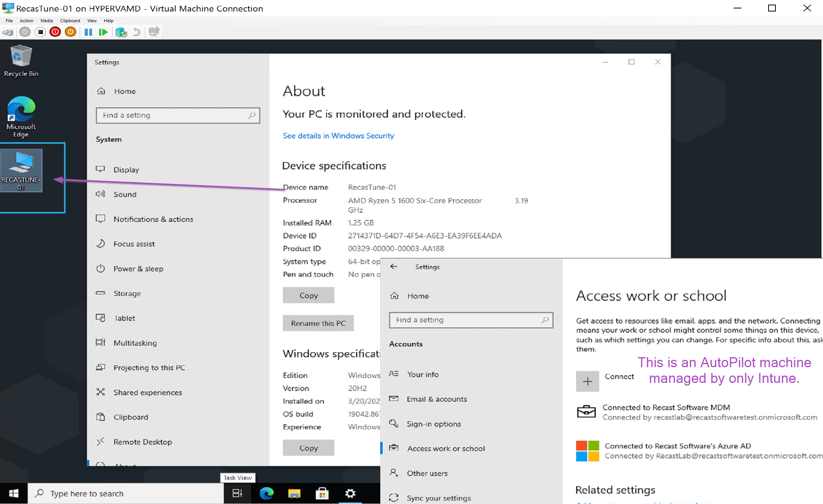Image resolution: width=823 pixels, height=504 pixels.
Task: Pause the virtual machine
Action: tap(88, 32)
